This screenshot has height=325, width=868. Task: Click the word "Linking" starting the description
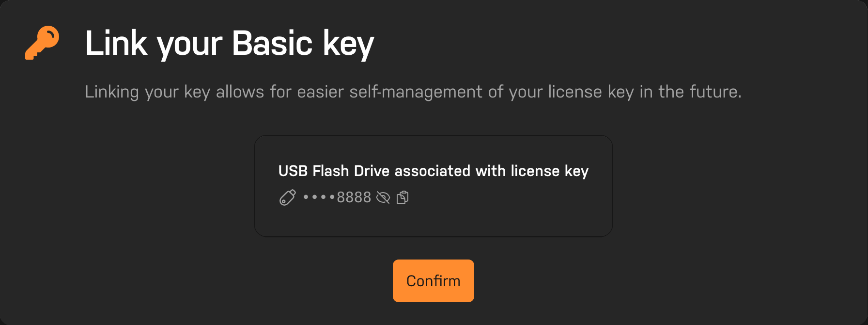coord(112,92)
